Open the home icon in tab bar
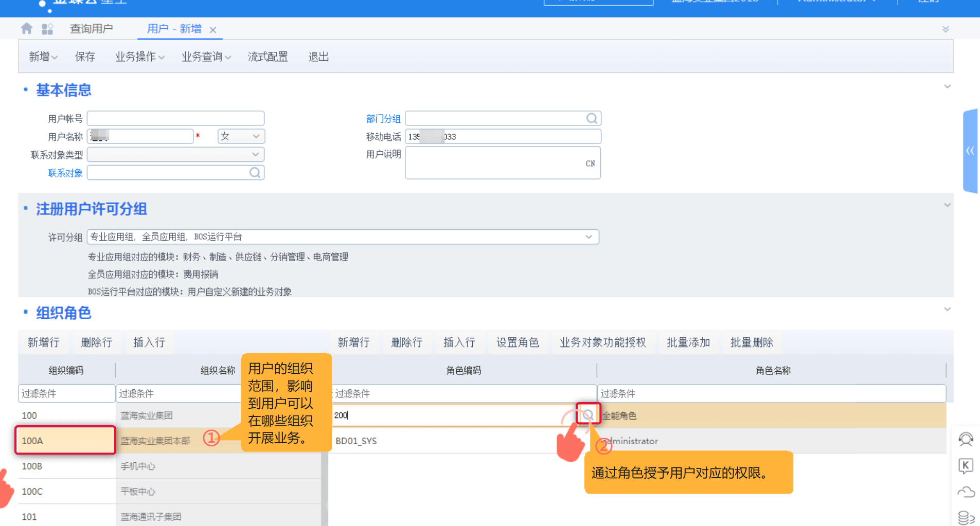The image size is (980, 526). pyautogui.click(x=26, y=28)
